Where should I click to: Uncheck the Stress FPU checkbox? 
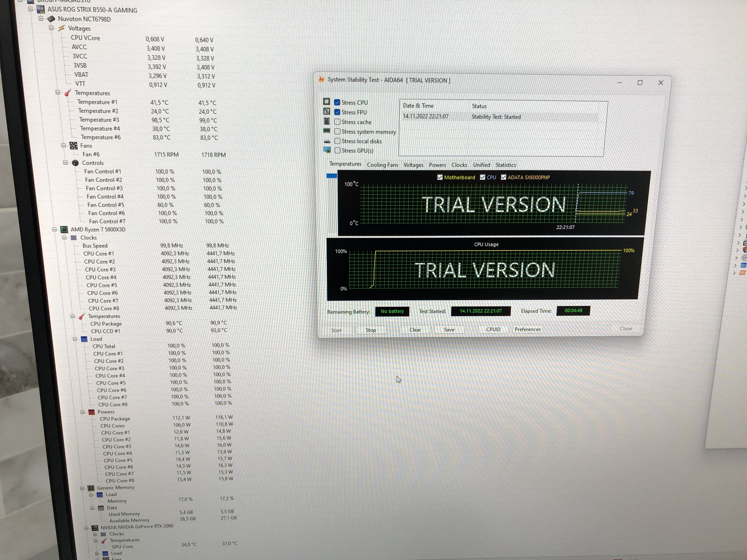click(337, 112)
